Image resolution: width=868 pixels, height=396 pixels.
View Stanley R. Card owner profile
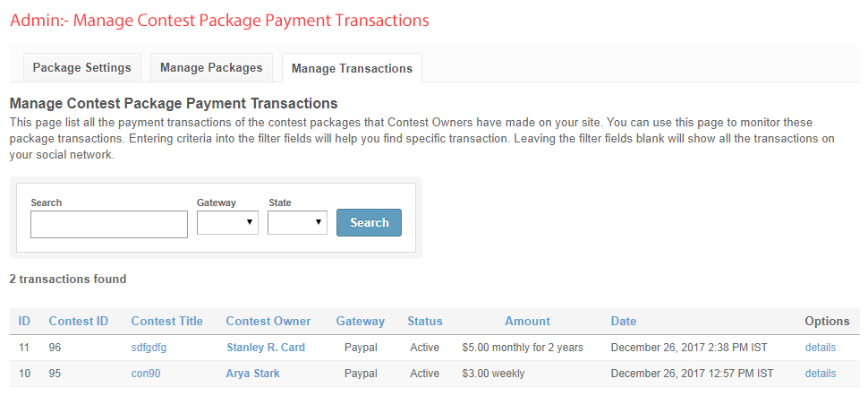tap(266, 348)
